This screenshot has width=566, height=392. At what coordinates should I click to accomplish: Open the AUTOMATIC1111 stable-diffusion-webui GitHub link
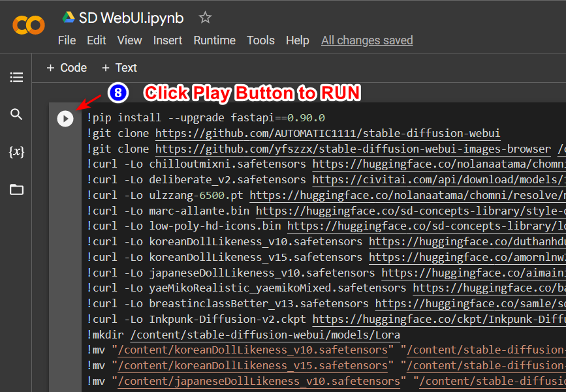(328, 134)
